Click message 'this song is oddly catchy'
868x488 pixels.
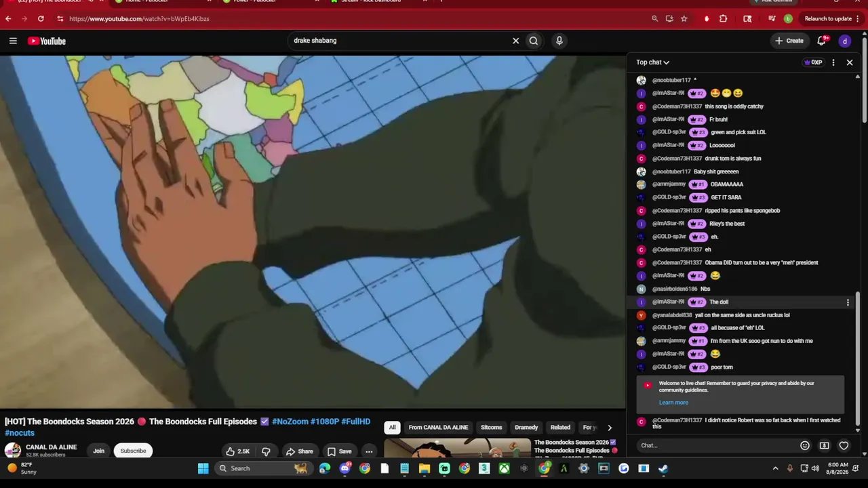point(734,106)
